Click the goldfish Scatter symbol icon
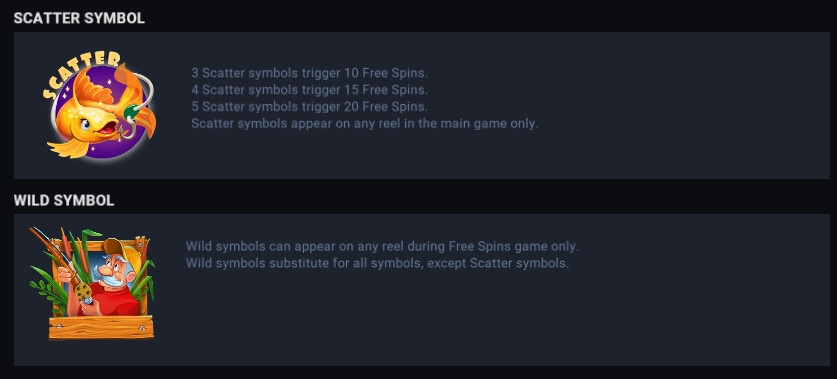Screen dimensions: 837x379 click(100, 105)
